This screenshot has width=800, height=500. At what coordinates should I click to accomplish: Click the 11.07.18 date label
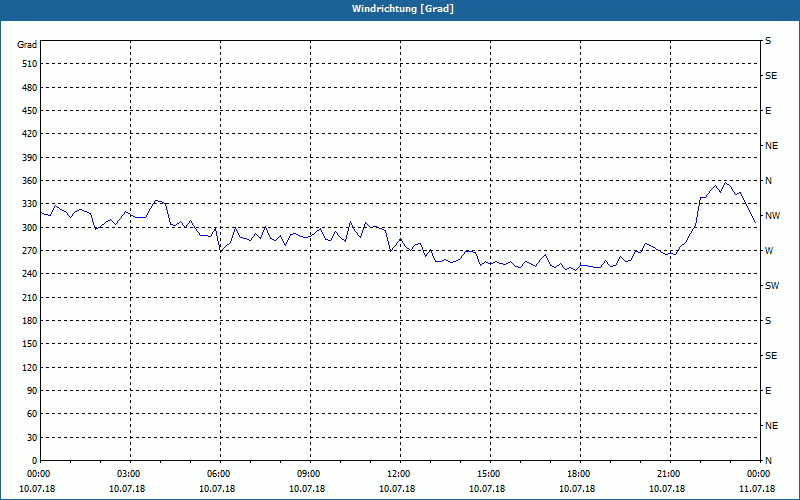click(x=757, y=489)
